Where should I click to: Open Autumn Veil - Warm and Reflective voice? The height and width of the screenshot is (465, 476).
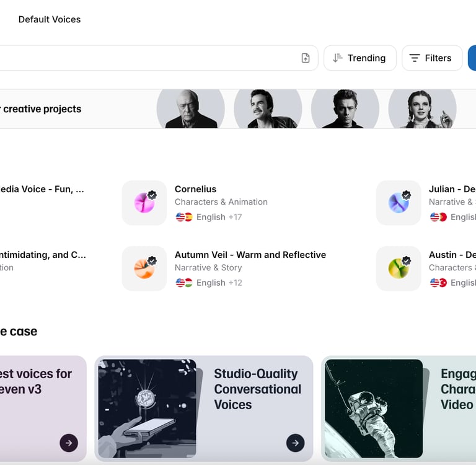[x=250, y=255]
